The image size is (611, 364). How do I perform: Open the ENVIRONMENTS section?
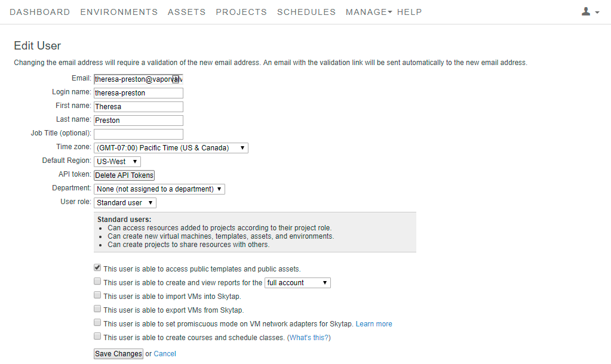tap(118, 11)
